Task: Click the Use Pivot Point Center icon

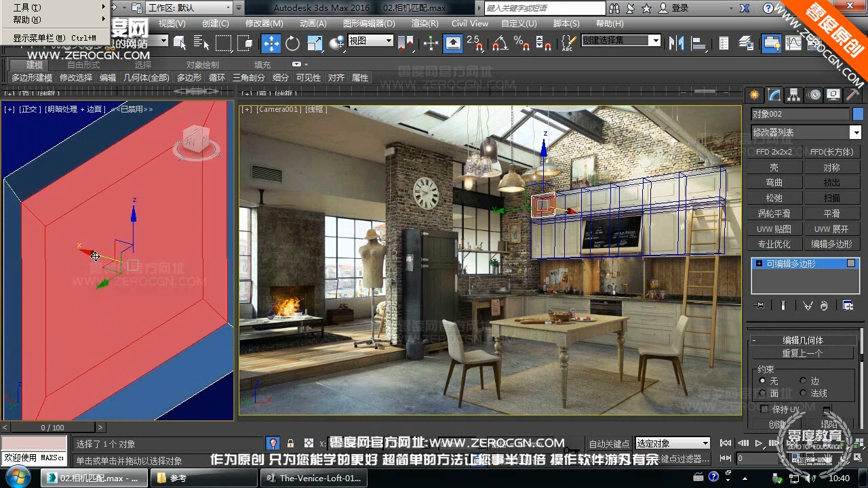Action: pyautogui.click(x=406, y=43)
